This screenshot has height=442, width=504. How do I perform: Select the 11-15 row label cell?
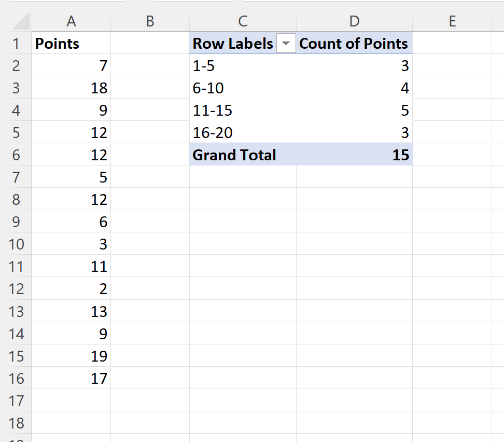coord(243,111)
